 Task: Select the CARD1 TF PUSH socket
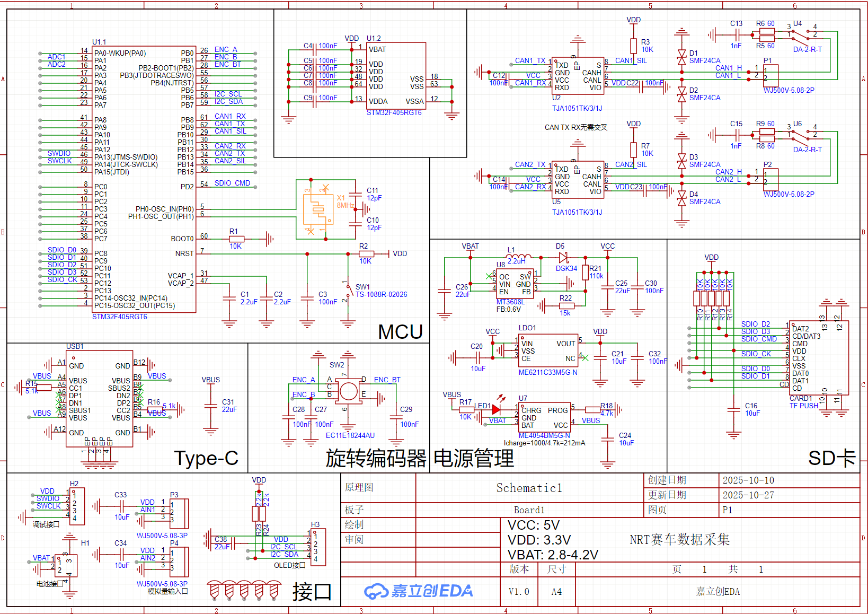tap(819, 357)
